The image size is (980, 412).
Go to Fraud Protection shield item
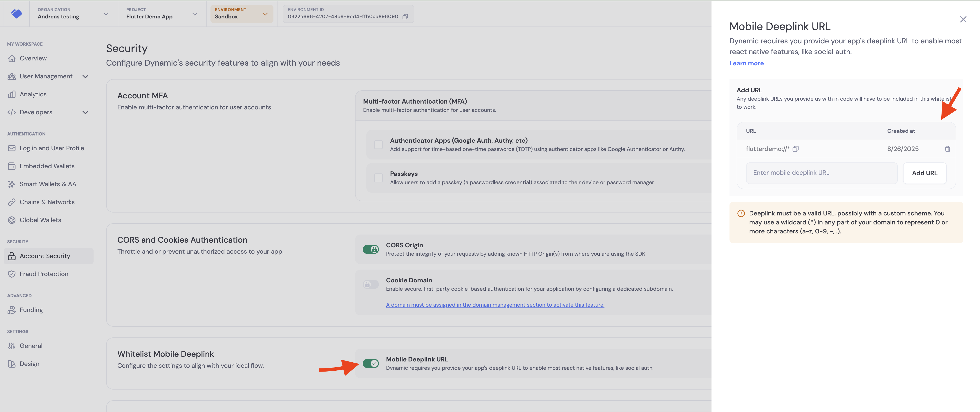coord(43,274)
